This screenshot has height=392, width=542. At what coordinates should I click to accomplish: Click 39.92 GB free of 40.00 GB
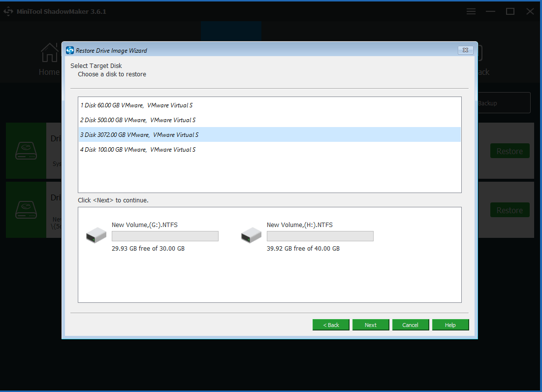point(303,249)
